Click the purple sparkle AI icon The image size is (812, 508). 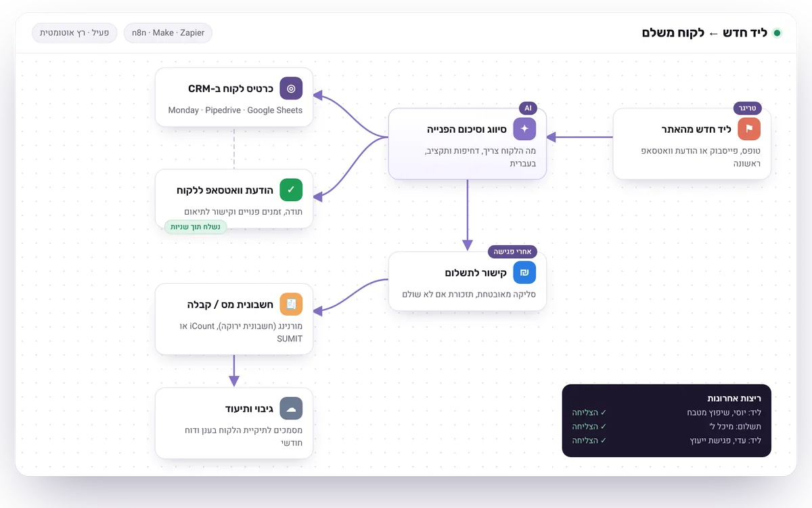(524, 129)
